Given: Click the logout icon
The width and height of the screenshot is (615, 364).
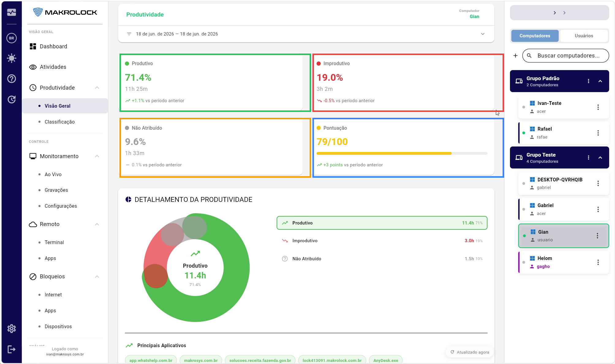Looking at the screenshot, I should tap(12, 349).
